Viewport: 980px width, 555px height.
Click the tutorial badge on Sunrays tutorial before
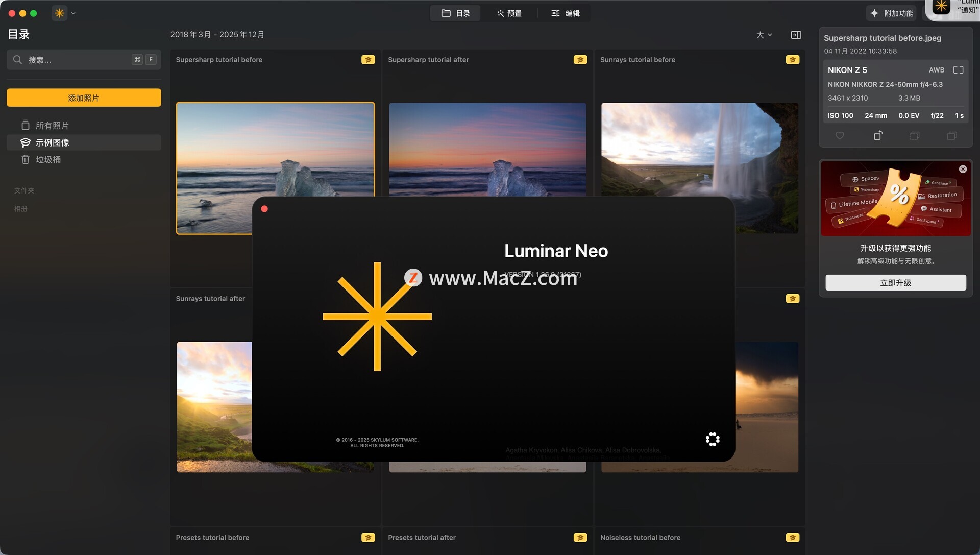[792, 60]
